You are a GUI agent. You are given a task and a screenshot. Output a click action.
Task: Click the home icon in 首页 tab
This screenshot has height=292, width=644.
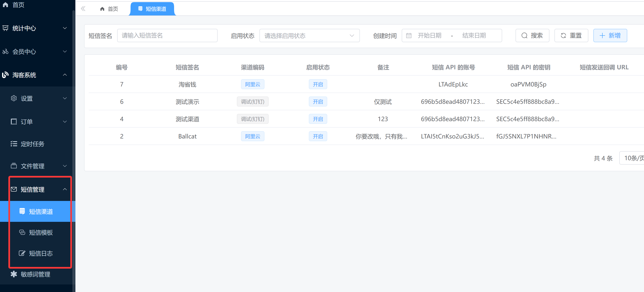pyautogui.click(x=102, y=9)
